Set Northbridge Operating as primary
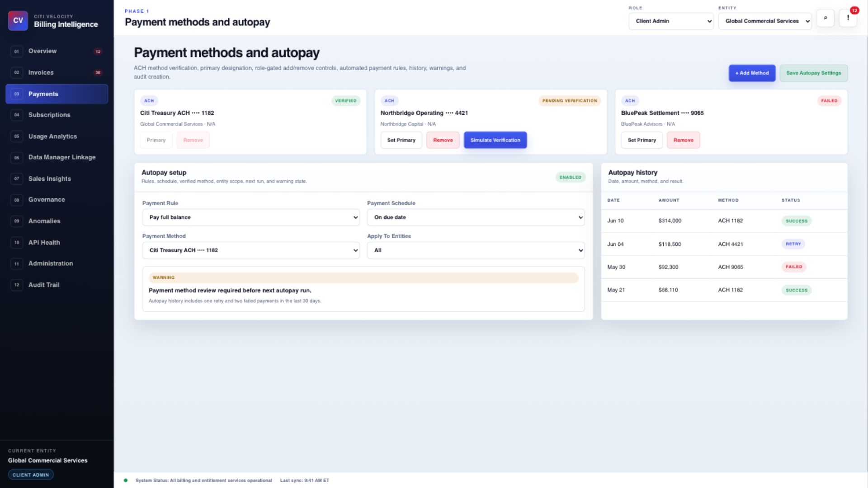 point(401,140)
